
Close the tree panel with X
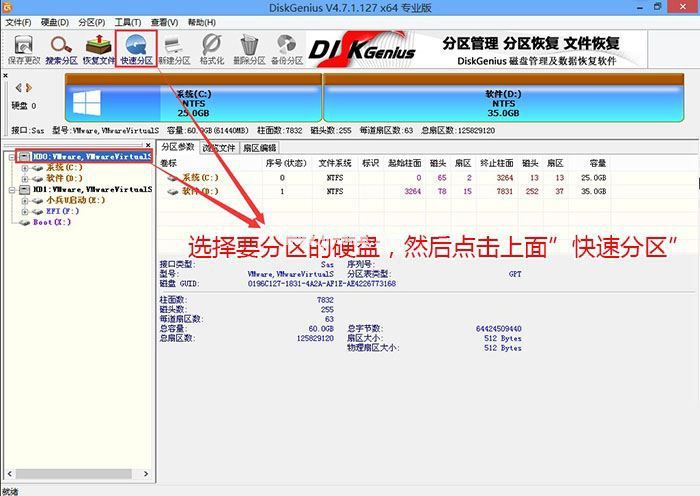pos(148,145)
